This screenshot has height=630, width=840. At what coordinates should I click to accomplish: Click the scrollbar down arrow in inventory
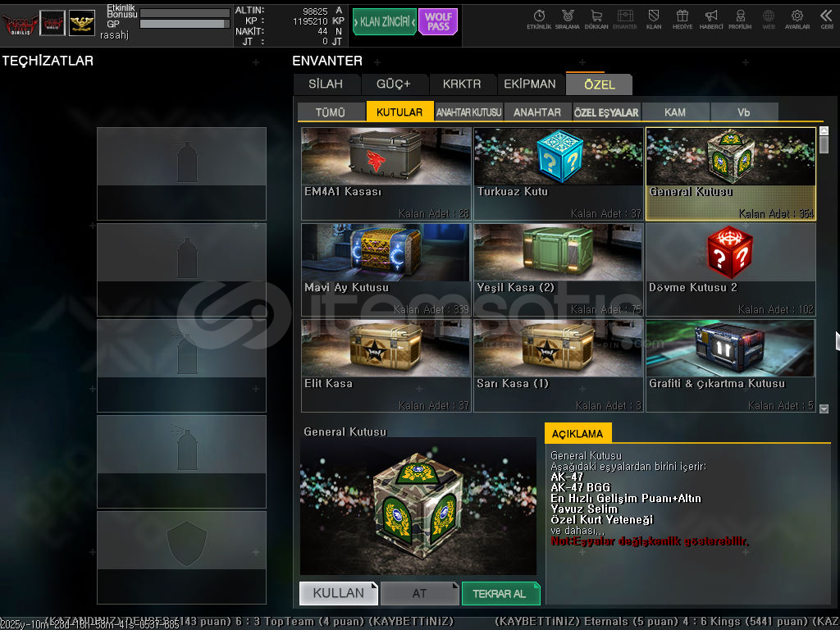(824, 409)
